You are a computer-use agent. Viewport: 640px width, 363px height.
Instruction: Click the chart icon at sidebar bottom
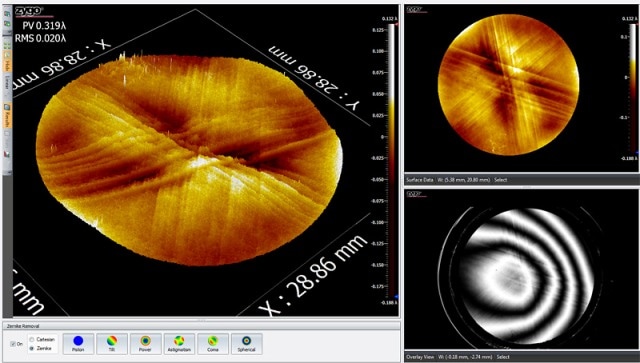coord(7,154)
